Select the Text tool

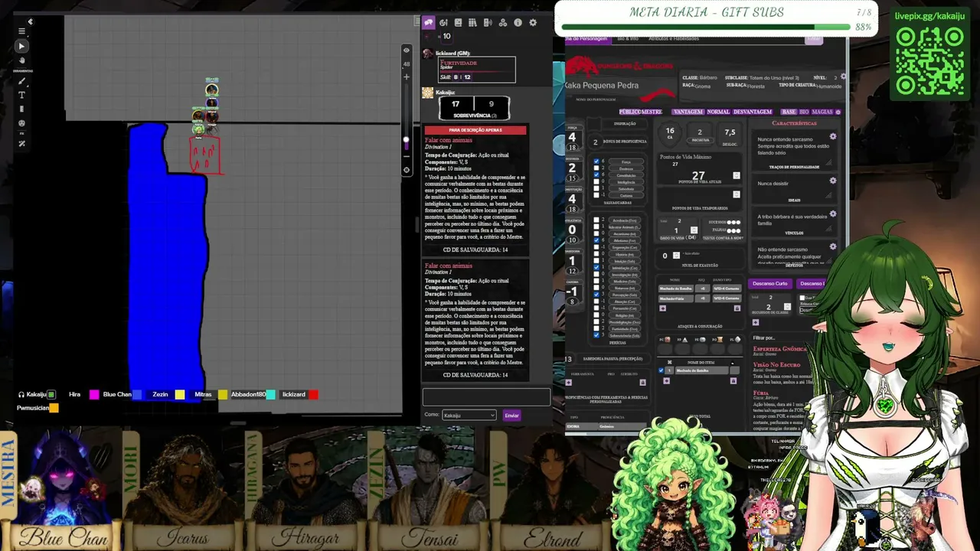click(x=21, y=95)
